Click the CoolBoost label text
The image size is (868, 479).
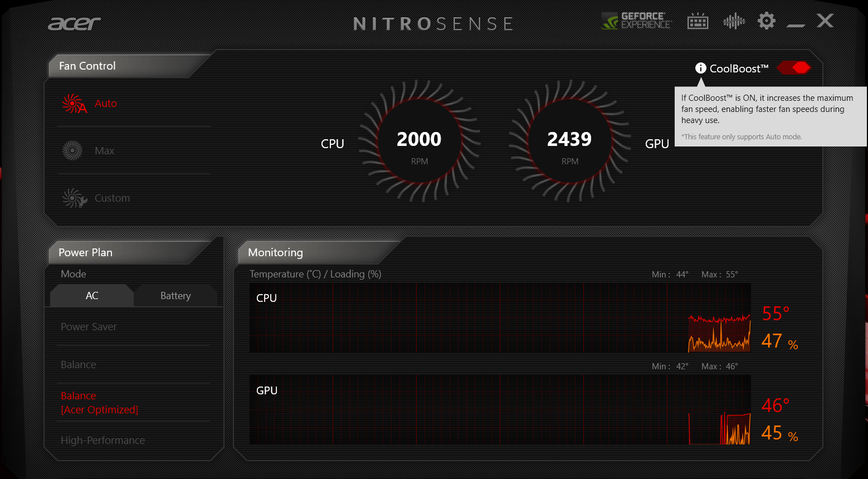click(739, 69)
